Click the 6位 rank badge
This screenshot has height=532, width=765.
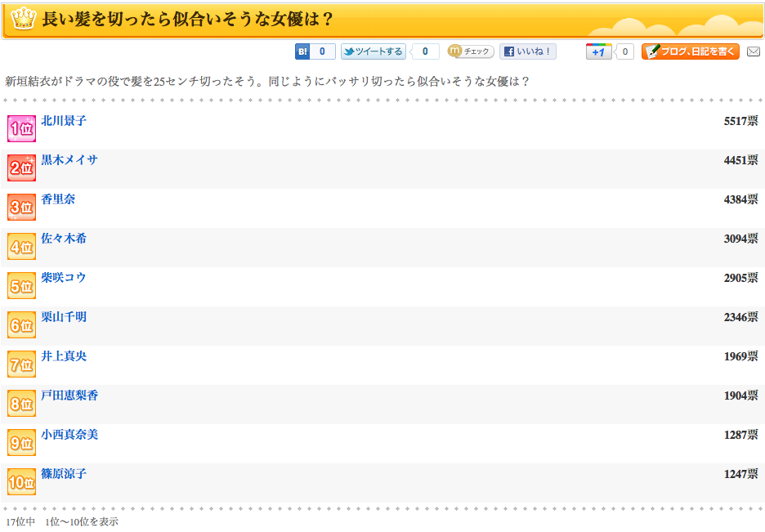point(21,324)
